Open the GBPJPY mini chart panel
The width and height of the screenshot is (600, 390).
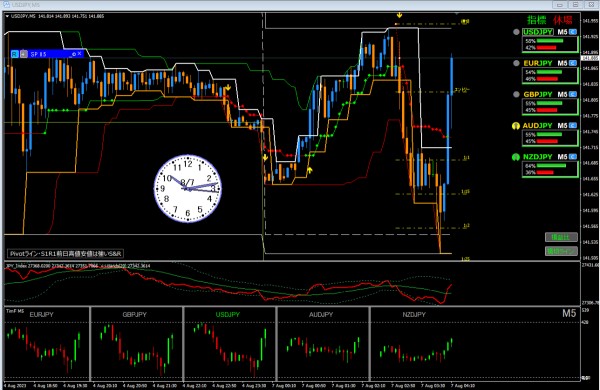137,343
